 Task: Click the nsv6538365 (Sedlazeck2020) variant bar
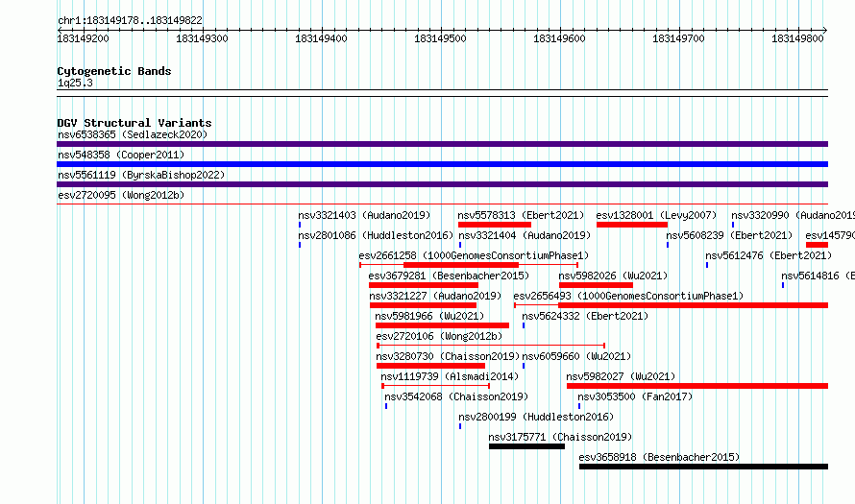point(442,144)
